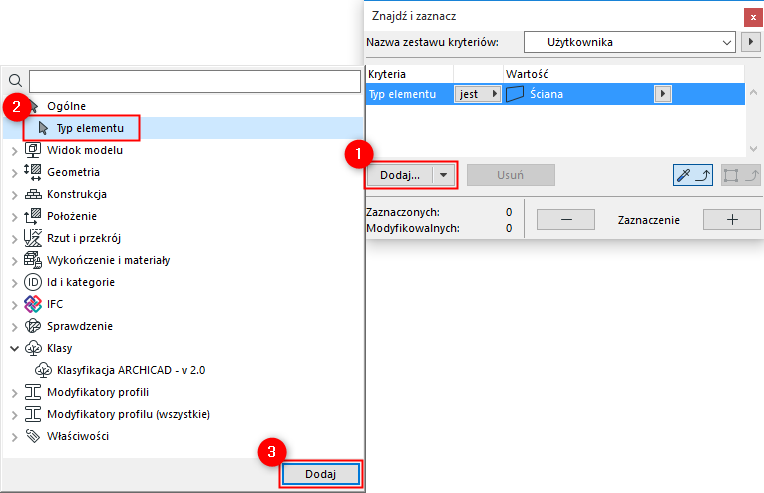Expand the Geometria category

pos(15,173)
